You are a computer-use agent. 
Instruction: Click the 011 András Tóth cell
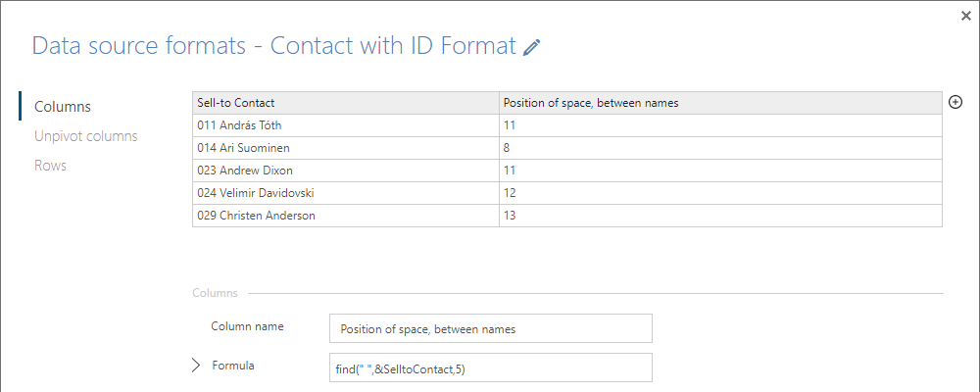[346, 125]
